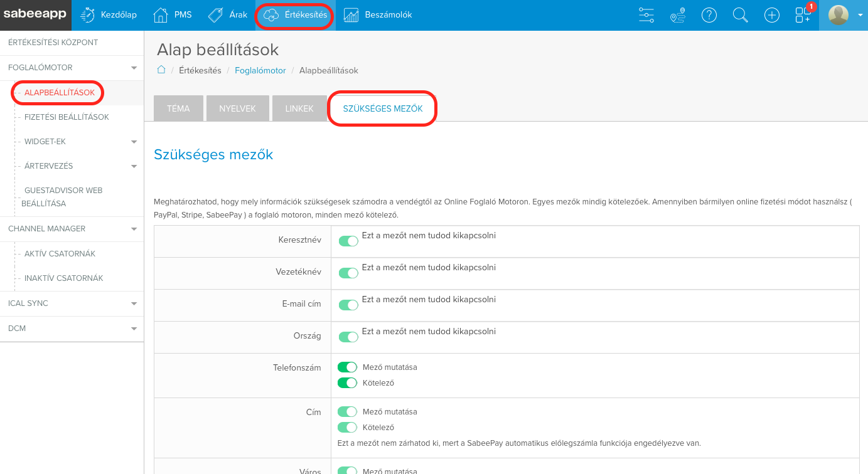The image size is (868, 474).
Task: Click the search magnifier icon
Action: (741, 15)
